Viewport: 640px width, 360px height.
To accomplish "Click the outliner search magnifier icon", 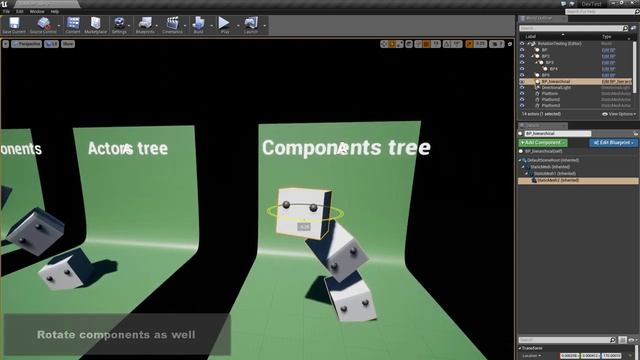I will 625,28.
